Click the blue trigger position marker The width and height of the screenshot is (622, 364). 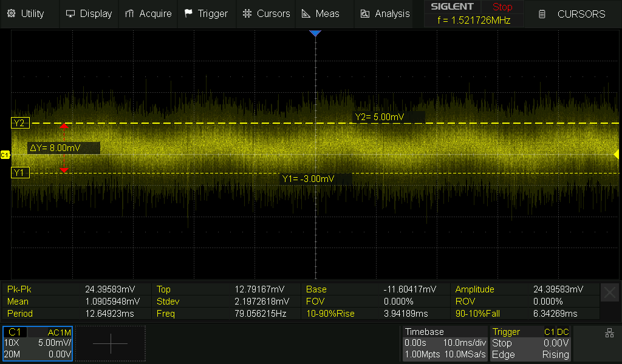(315, 33)
